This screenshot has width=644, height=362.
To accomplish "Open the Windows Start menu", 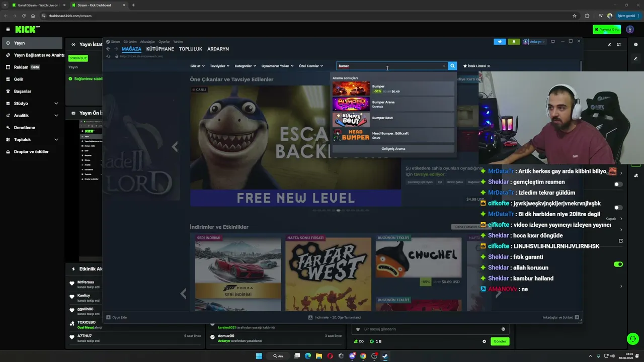I will (259, 356).
